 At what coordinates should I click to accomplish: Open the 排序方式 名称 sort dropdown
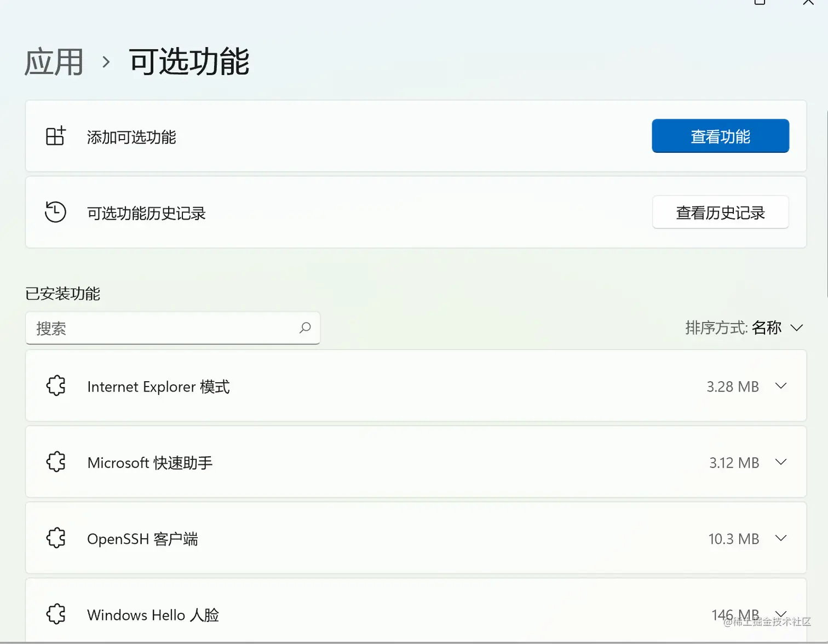[x=744, y=327]
